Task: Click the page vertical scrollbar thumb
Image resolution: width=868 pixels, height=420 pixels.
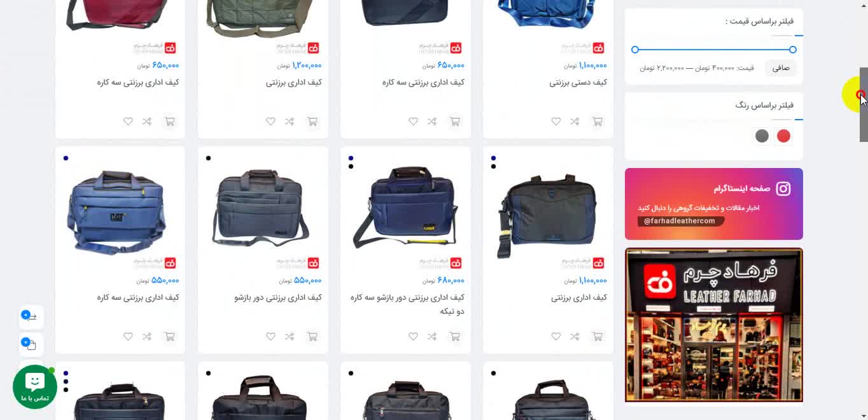Action: click(864, 104)
